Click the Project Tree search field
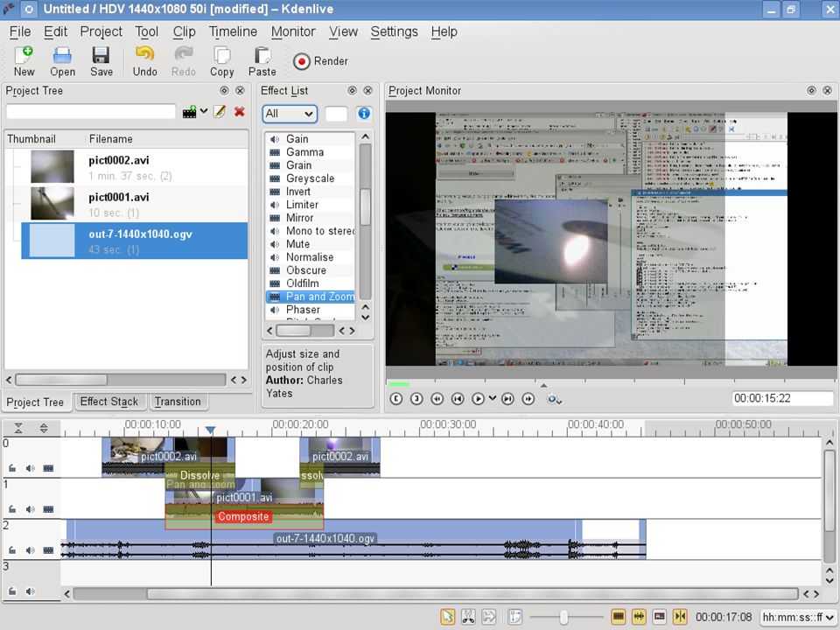Image resolution: width=840 pixels, height=630 pixels. click(x=91, y=112)
